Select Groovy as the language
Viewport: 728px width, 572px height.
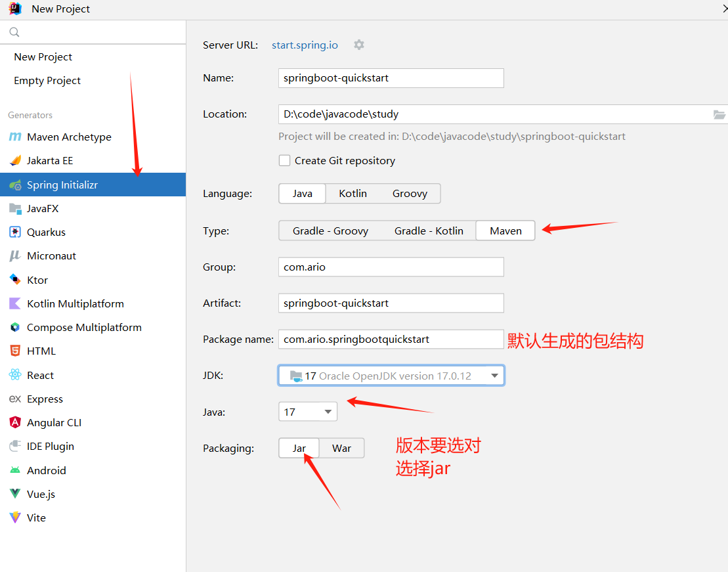[x=410, y=193]
